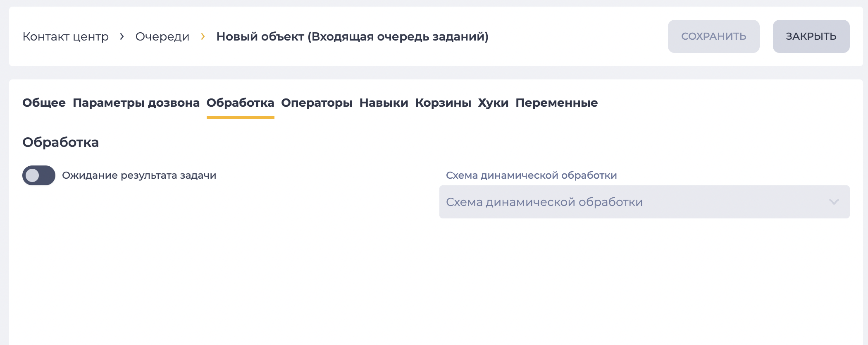The image size is (868, 345).
Task: Open the Параметры дозвона tab
Action: point(136,103)
